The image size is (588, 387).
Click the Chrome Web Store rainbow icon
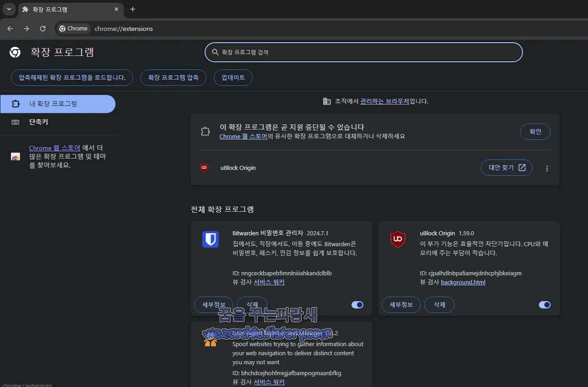[x=16, y=157]
